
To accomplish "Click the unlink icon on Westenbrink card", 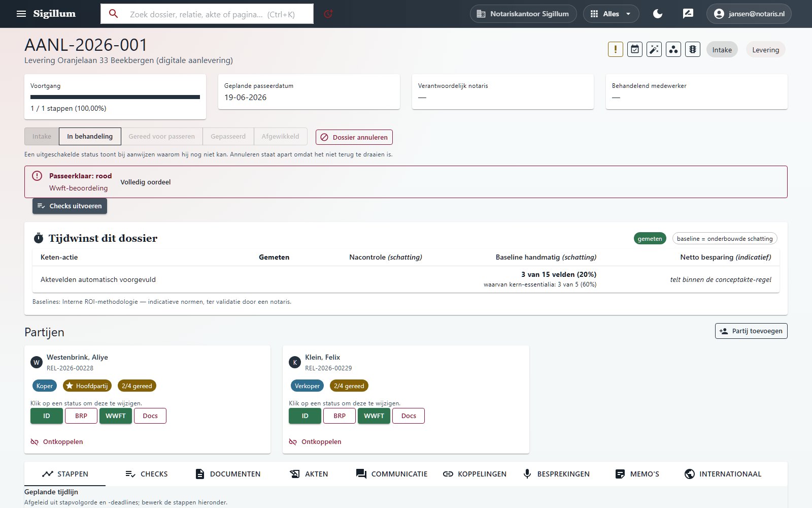I will (x=35, y=442).
